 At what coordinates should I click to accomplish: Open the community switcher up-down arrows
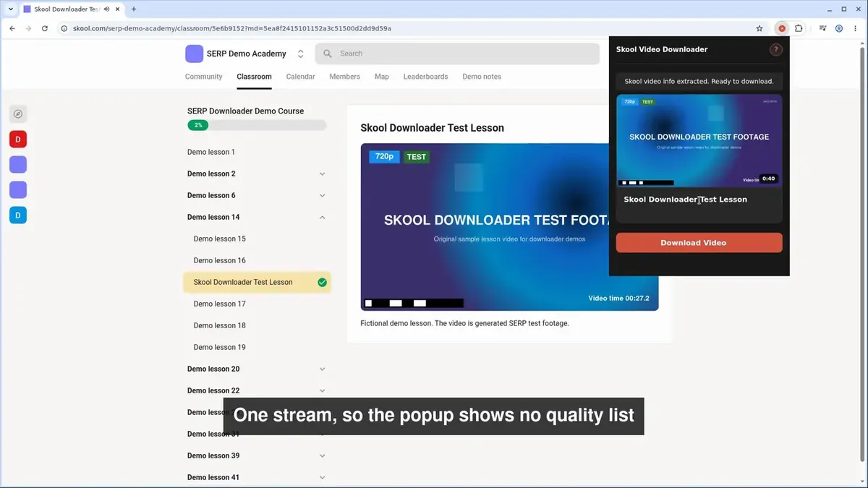301,53
